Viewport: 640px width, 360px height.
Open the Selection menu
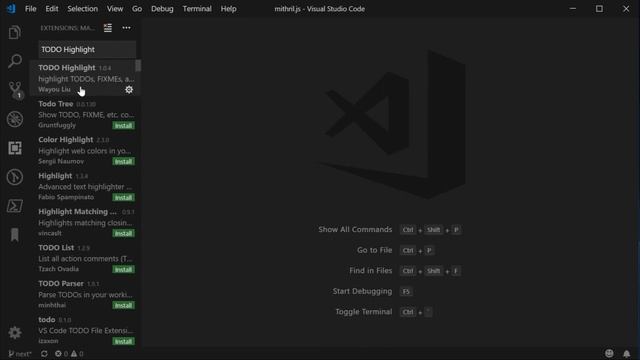(82, 9)
